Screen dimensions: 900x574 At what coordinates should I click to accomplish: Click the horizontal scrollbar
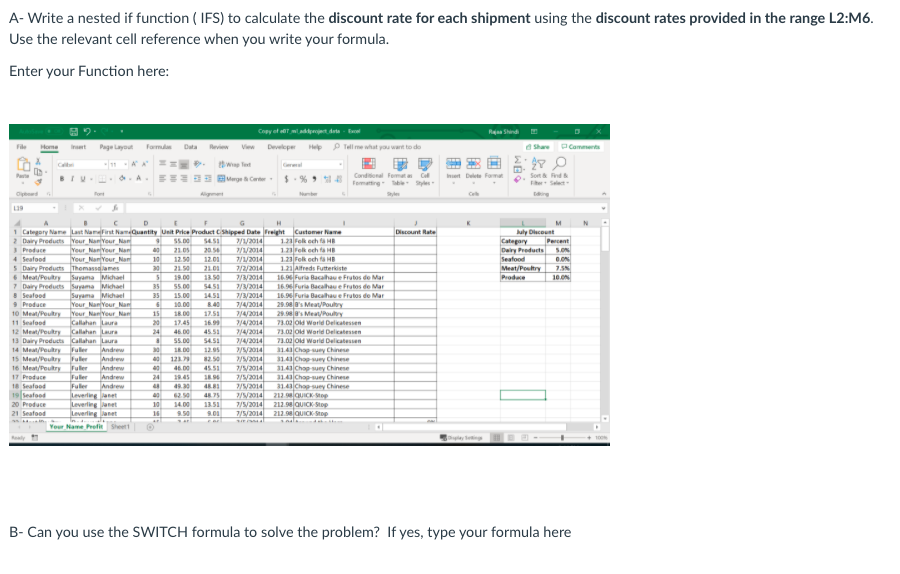coord(487,426)
